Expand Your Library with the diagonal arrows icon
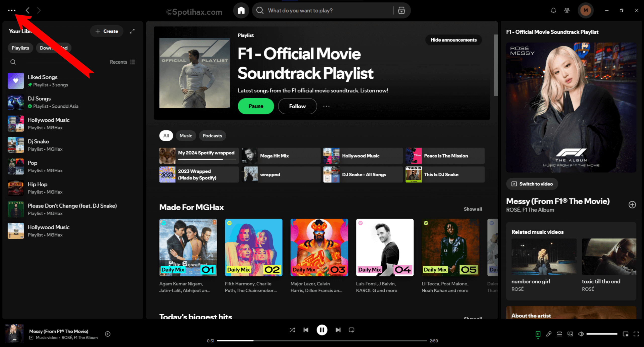Viewport: 644px width, 347px height. (132, 31)
